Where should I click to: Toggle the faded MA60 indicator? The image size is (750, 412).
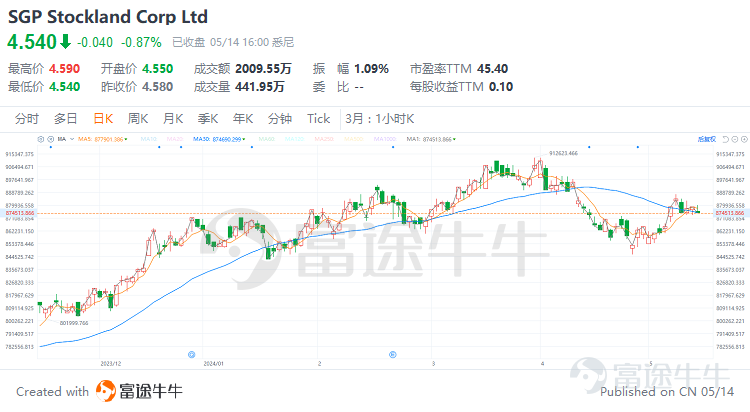pos(266,139)
